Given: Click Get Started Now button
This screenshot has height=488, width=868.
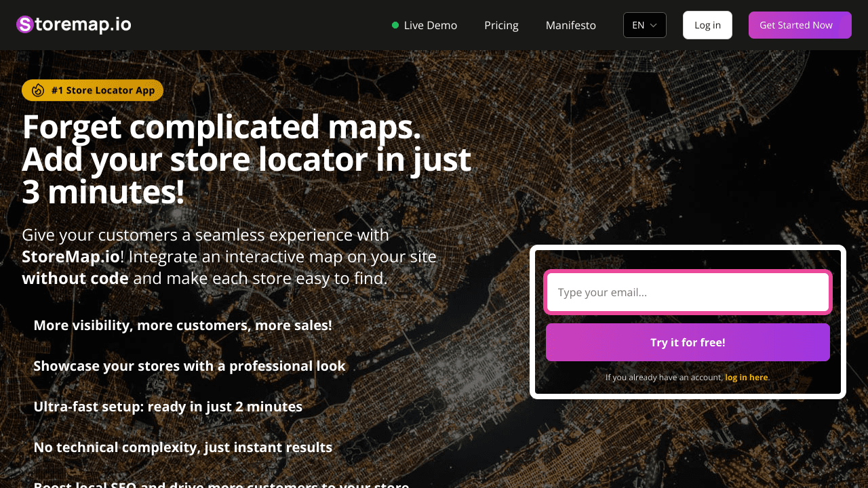Looking at the screenshot, I should coord(800,25).
